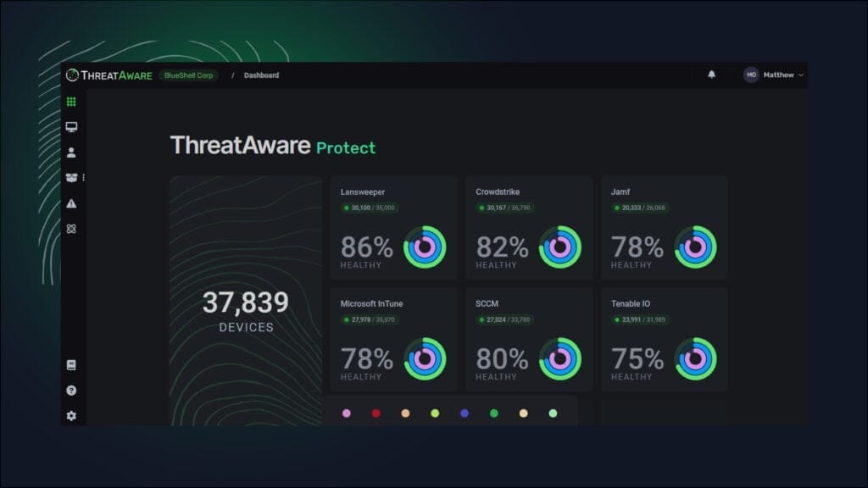The image size is (868, 488).
Task: Open the help question mark icon
Action: click(71, 391)
